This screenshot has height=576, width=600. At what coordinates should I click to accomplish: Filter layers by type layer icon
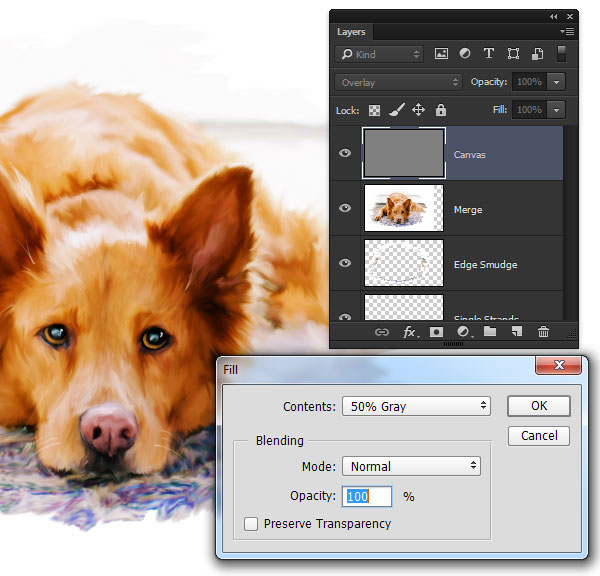click(489, 54)
